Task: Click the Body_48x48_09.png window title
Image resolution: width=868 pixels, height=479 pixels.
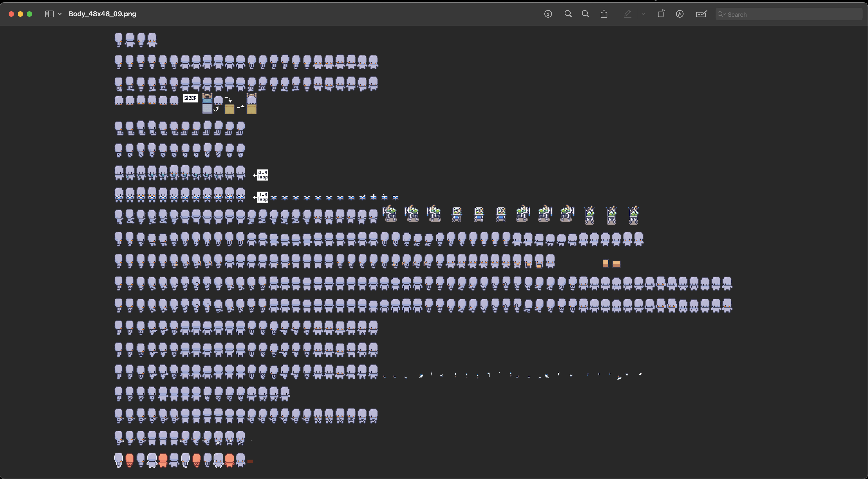Action: (102, 14)
